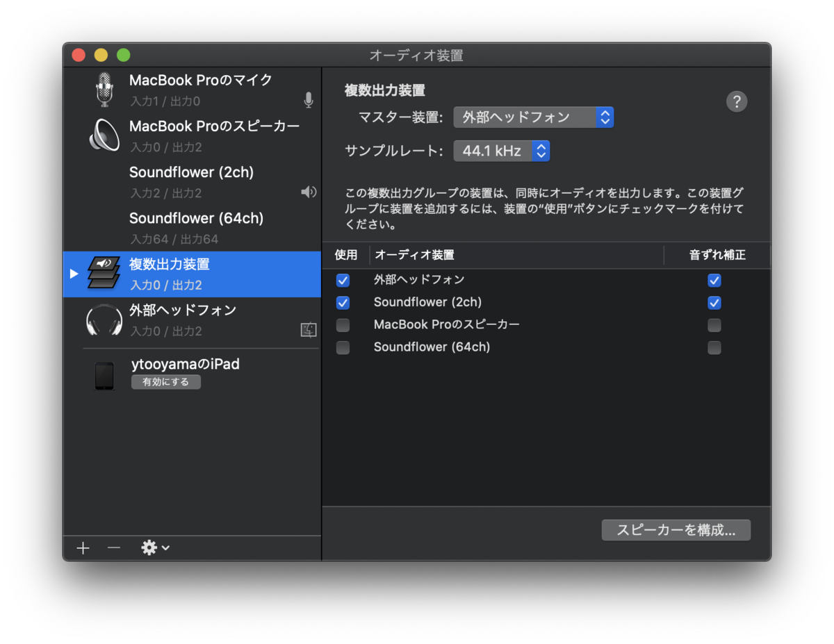Open the サンプルレート 44.1 kHz dropdown

tap(502, 151)
